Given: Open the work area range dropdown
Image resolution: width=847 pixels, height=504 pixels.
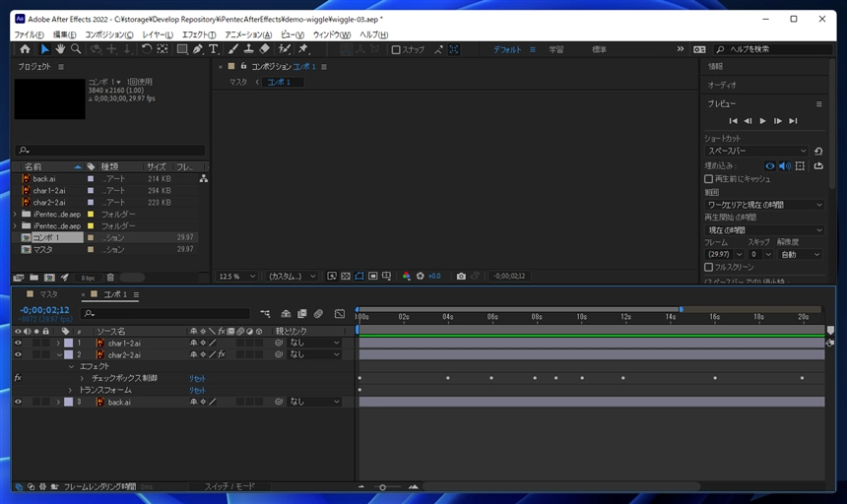Looking at the screenshot, I should pos(764,205).
